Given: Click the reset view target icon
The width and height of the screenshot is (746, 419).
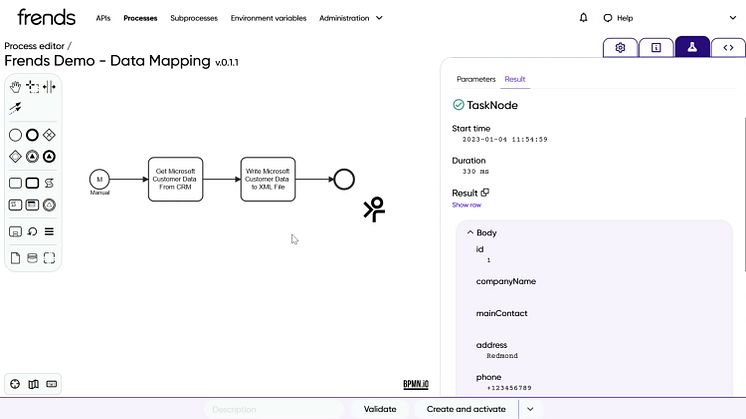Looking at the screenshot, I should [x=15, y=384].
